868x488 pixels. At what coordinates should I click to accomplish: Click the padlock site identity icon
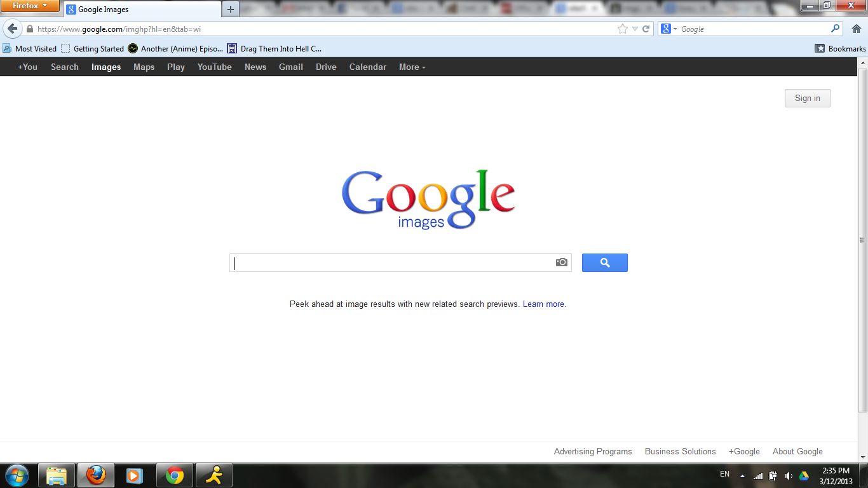tap(29, 29)
